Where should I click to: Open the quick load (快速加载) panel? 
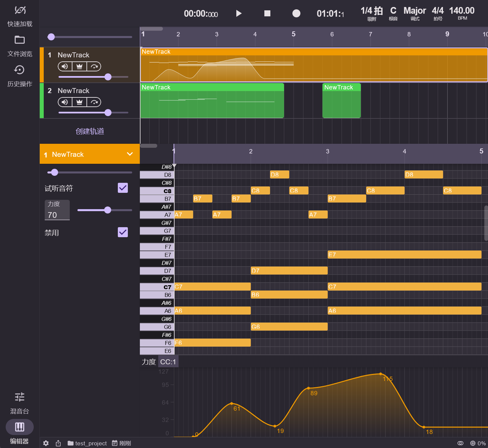(20, 17)
